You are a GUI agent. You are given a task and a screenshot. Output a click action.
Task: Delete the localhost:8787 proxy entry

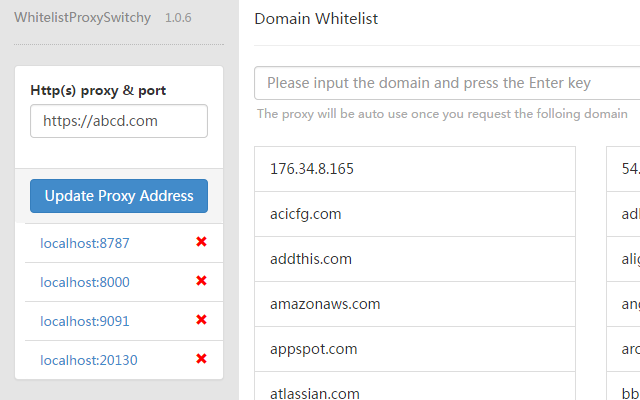coord(201,242)
